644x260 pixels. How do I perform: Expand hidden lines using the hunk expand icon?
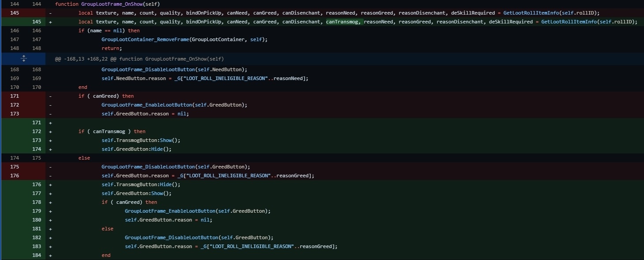(23, 58)
